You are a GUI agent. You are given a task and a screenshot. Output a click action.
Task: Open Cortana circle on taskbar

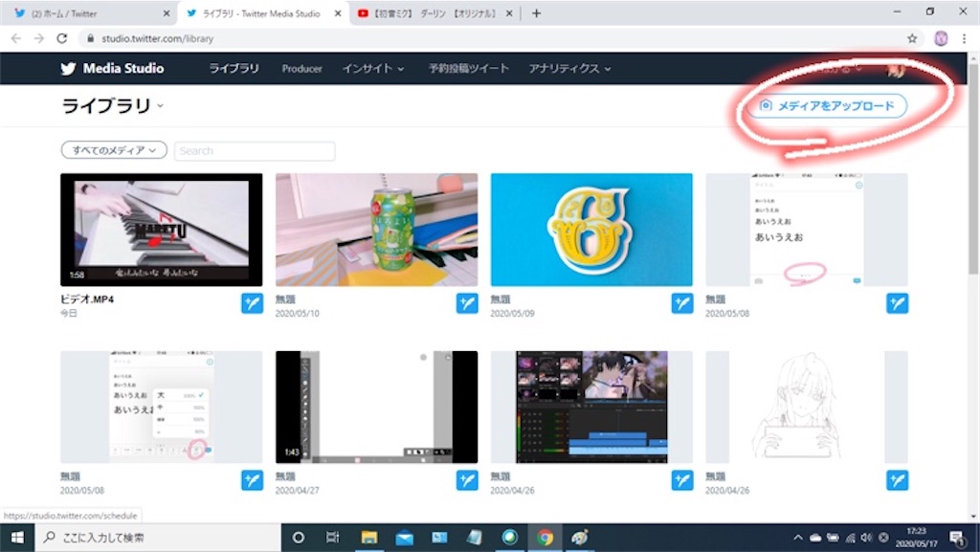299,538
